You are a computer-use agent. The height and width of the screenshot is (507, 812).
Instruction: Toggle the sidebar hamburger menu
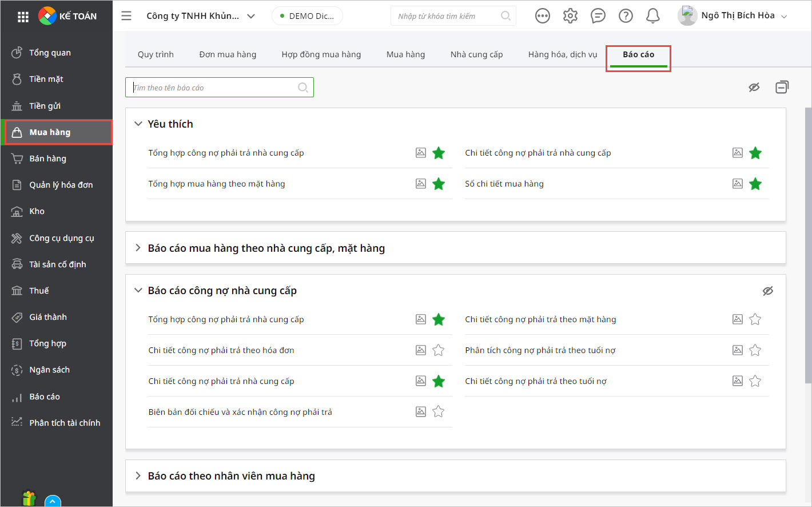point(126,16)
